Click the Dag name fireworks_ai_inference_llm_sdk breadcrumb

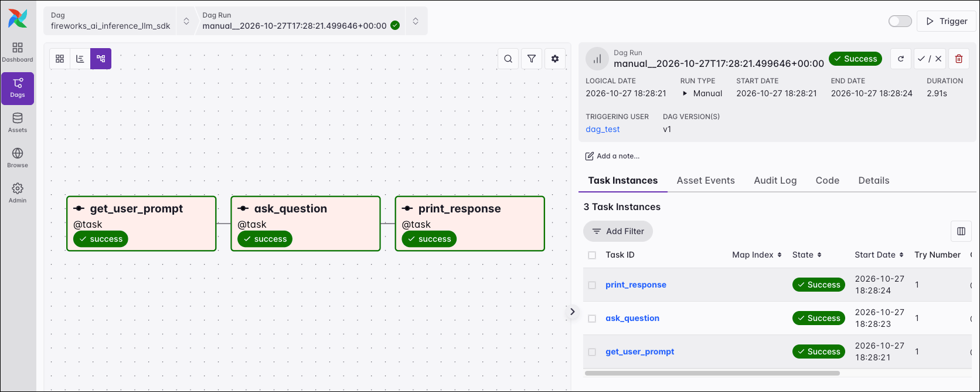coord(111,26)
